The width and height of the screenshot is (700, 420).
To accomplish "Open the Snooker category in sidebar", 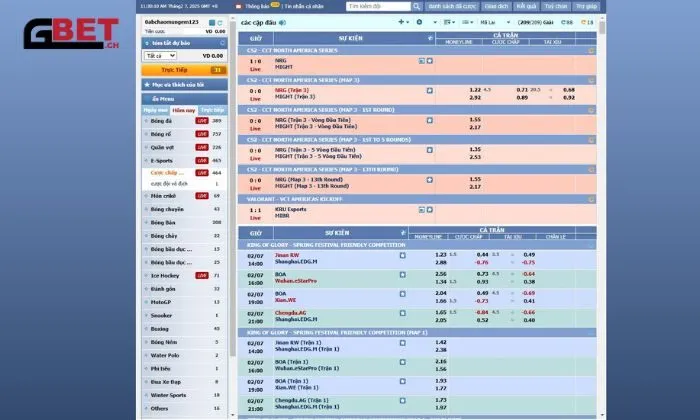I will 184,316.
